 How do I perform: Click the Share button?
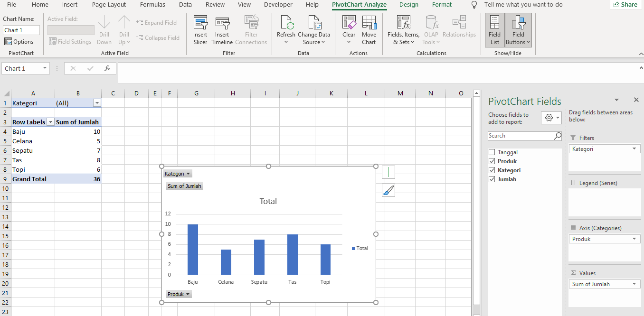(x=625, y=4)
